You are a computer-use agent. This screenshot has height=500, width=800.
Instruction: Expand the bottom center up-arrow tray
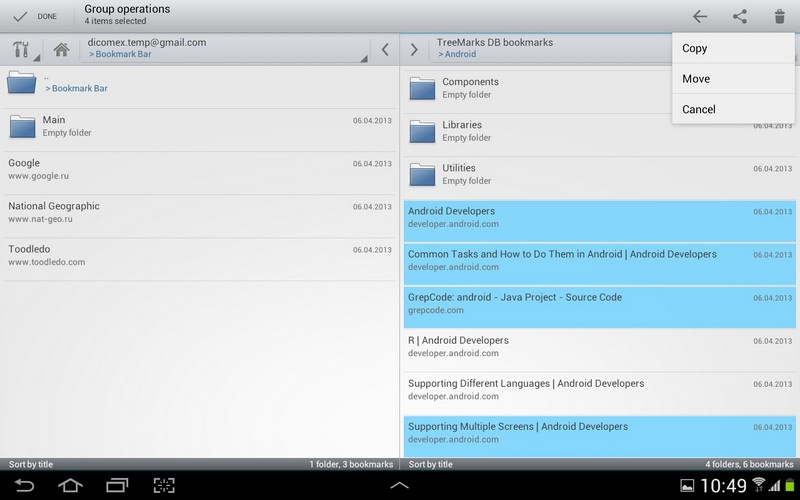point(399,485)
